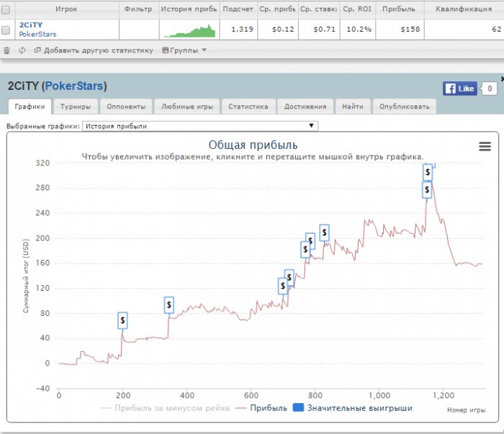
Task: Open the chart hamburger export menu
Action: click(x=485, y=147)
